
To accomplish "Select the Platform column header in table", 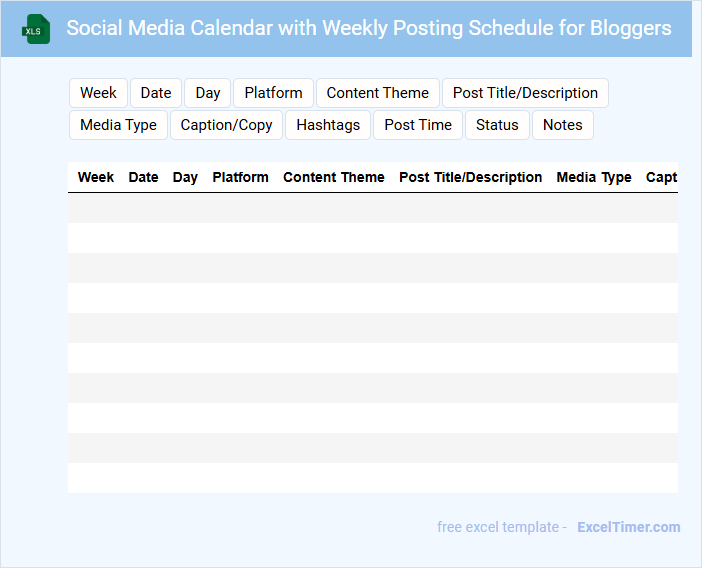I will [240, 177].
